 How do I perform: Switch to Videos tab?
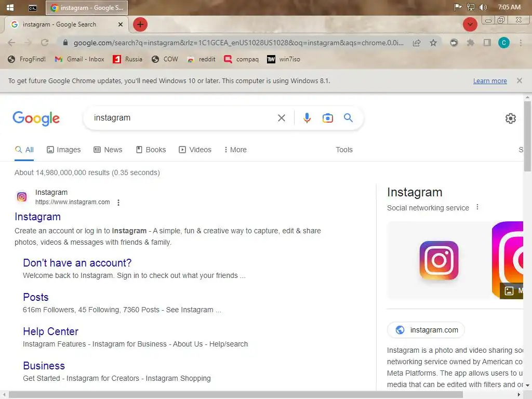point(195,150)
